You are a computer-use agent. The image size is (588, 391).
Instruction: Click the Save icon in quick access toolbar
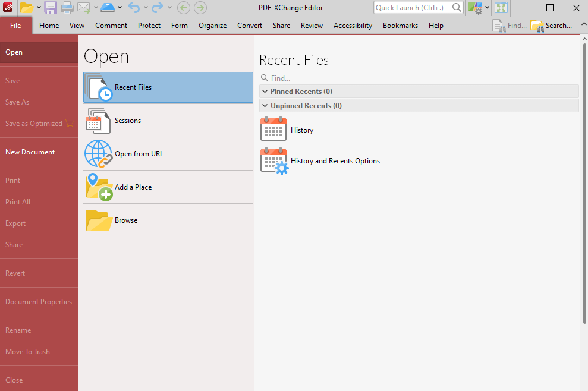51,7
